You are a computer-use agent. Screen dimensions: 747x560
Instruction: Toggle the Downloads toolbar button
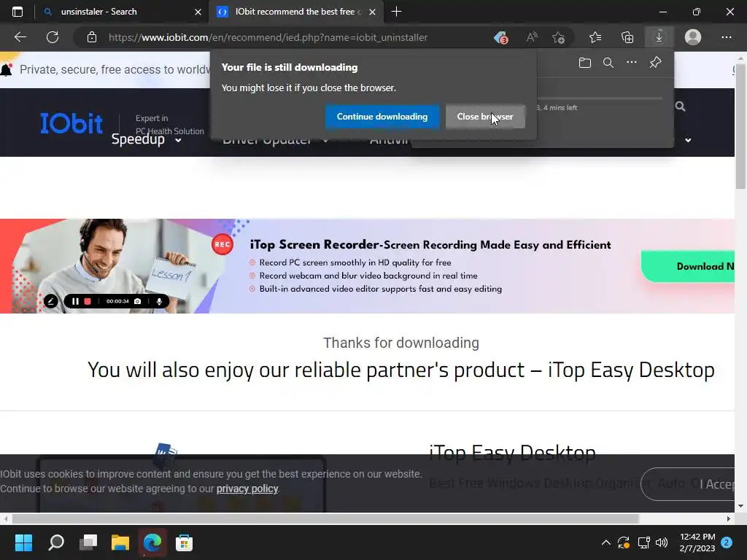(659, 37)
